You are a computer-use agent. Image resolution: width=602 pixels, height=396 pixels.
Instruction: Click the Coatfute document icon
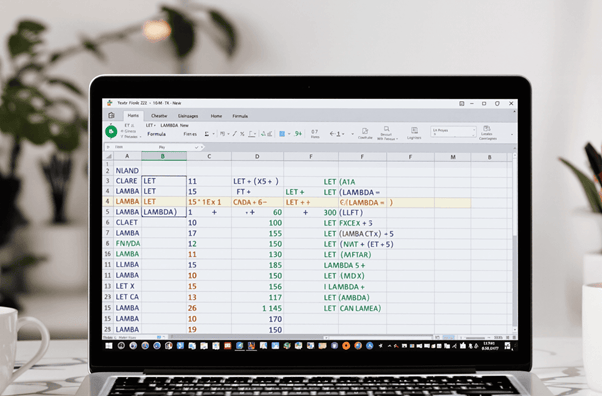(365, 132)
